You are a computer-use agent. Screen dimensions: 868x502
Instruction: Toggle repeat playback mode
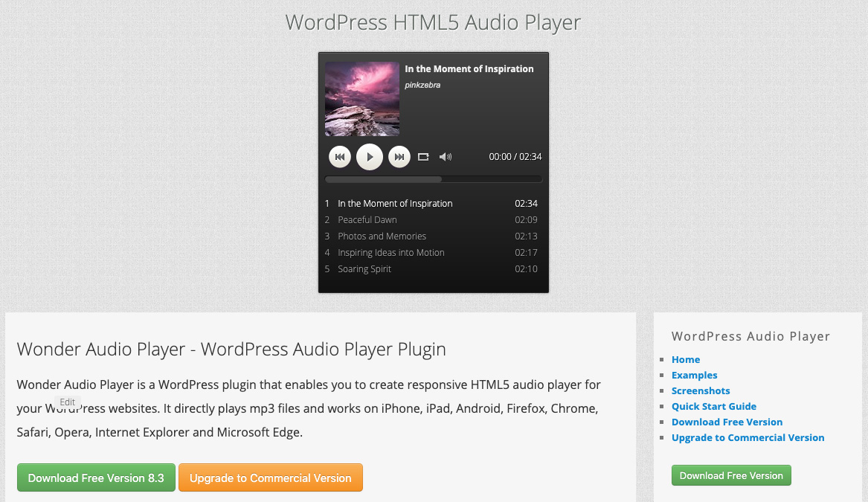pyautogui.click(x=423, y=156)
